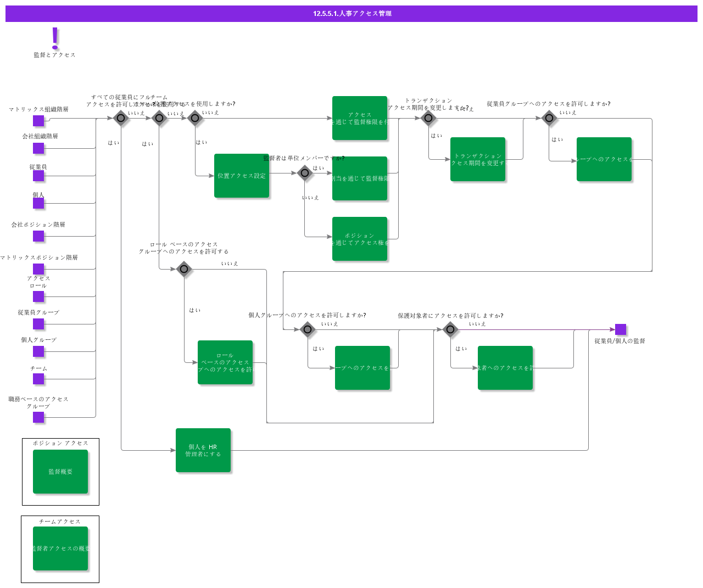
Task: Click the チームアクセス group heading
Action: pos(60,522)
